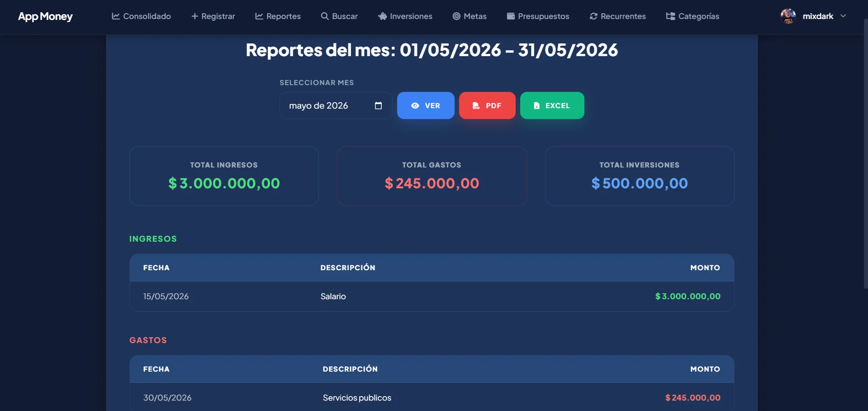Export the report with PDF button
Viewport: 868px width, 411px height.
[487, 105]
